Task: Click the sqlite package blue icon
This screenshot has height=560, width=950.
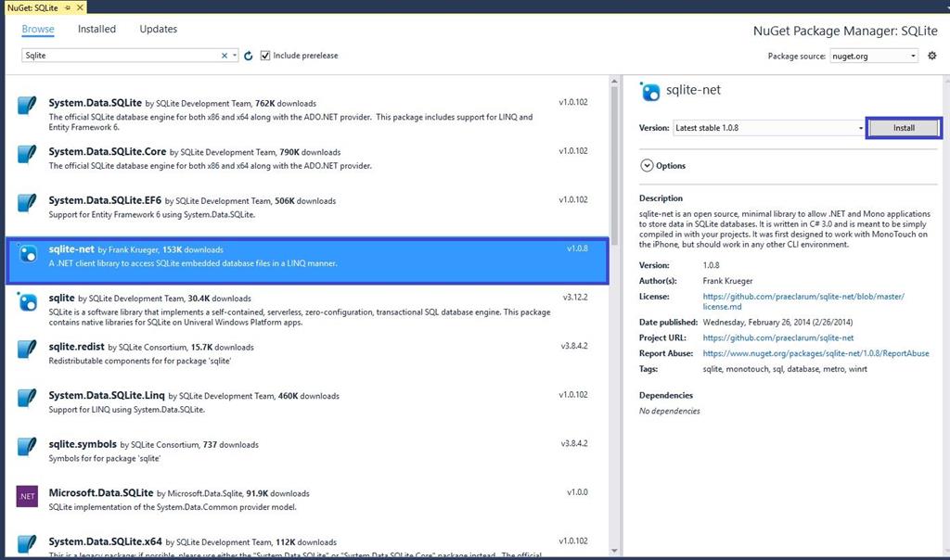Action: pos(27,301)
